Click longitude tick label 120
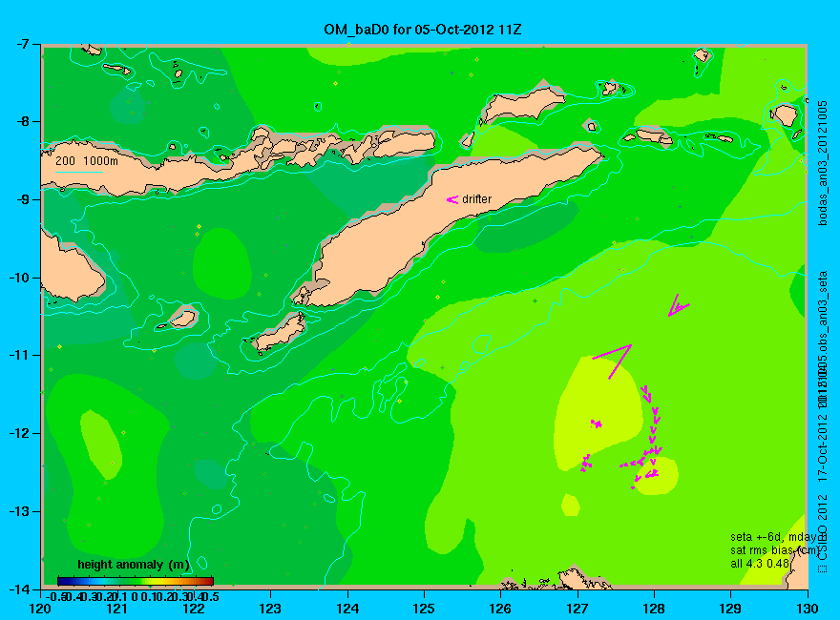This screenshot has width=840, height=620. pyautogui.click(x=41, y=609)
